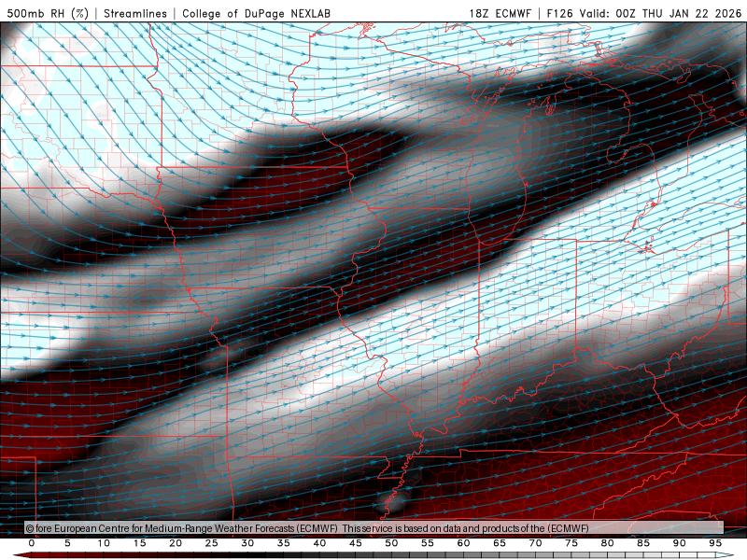Click the 35 label on the RH legend

click(284, 543)
